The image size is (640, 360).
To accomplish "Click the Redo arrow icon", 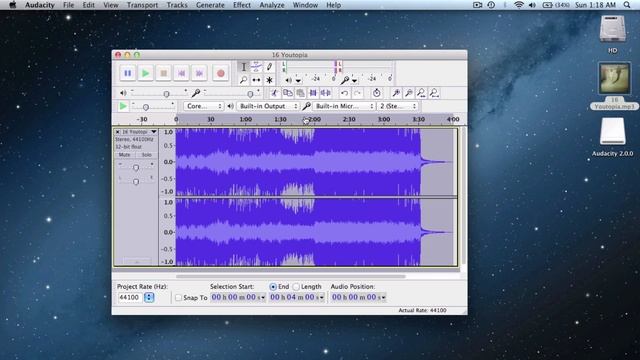I will [357, 93].
